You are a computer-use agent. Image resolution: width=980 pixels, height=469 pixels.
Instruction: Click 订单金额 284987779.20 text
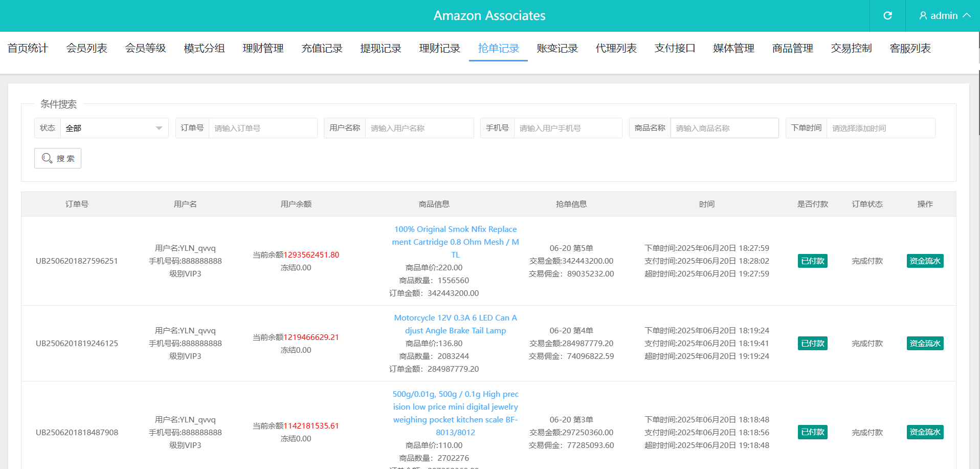(x=434, y=369)
